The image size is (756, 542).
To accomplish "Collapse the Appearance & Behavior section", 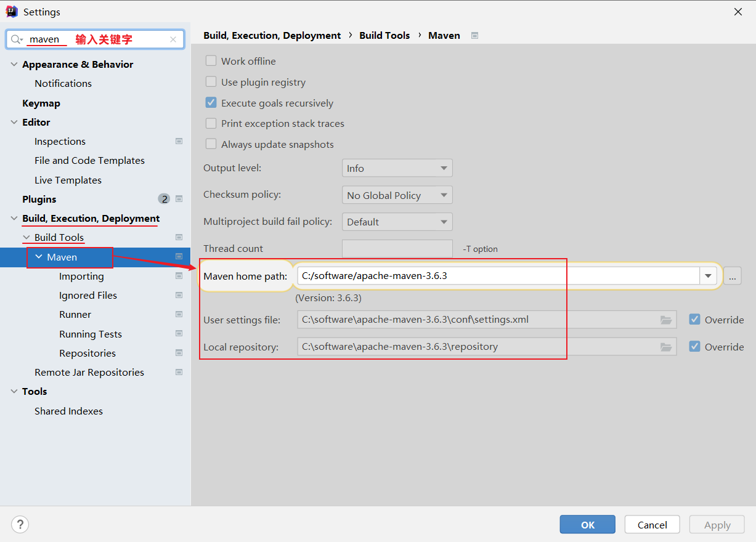I will (x=14, y=64).
